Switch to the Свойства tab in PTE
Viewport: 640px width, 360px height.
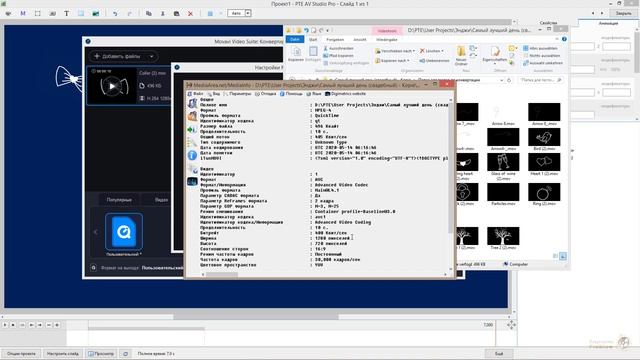(548, 23)
